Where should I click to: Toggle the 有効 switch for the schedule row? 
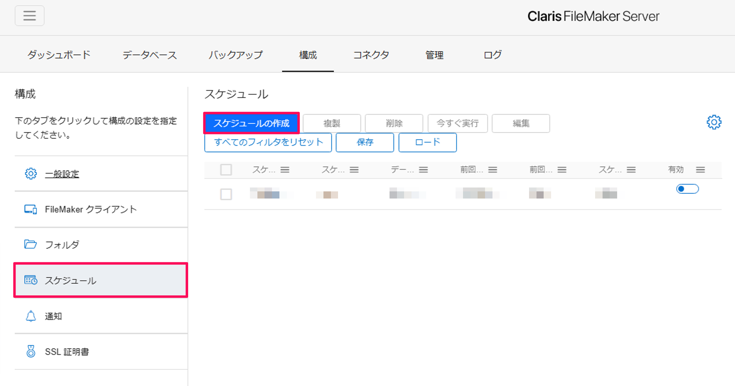pos(687,189)
